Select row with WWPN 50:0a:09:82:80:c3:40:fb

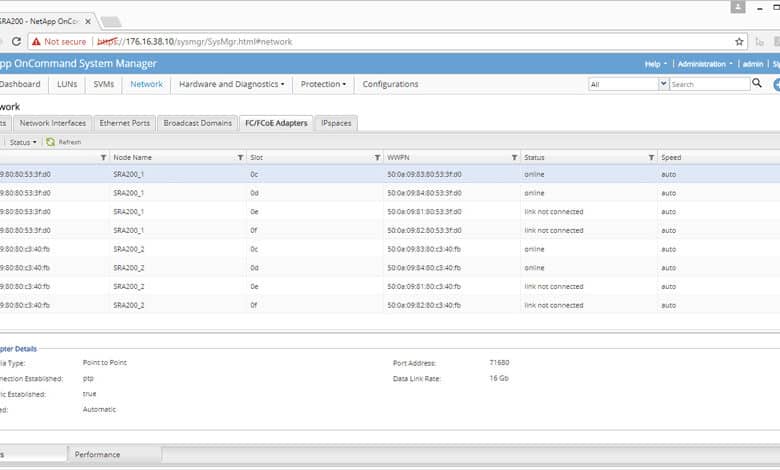[x=390, y=305]
